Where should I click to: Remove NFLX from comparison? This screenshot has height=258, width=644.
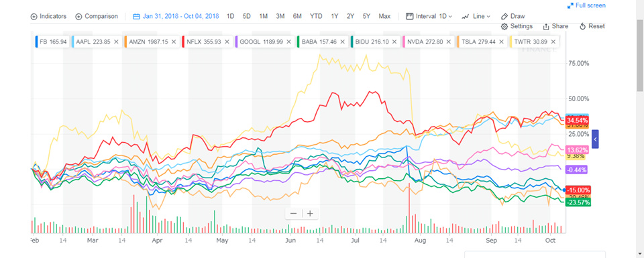point(227,42)
